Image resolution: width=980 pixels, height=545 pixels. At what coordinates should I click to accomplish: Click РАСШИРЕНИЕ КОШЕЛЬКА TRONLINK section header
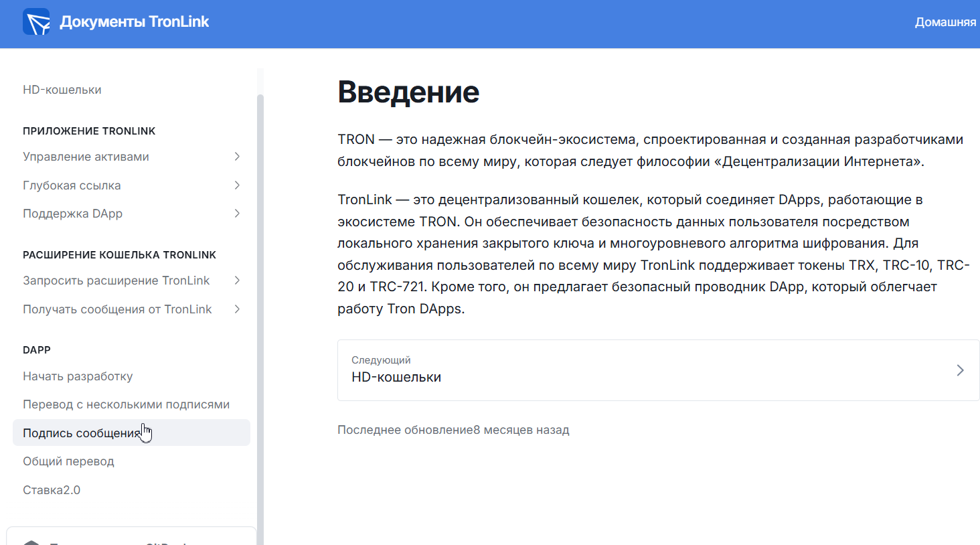[x=119, y=255]
